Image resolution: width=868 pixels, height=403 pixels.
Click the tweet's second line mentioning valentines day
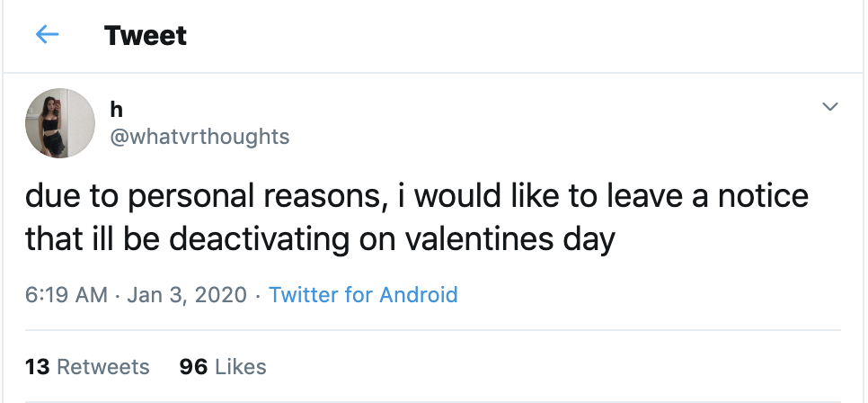click(320, 239)
